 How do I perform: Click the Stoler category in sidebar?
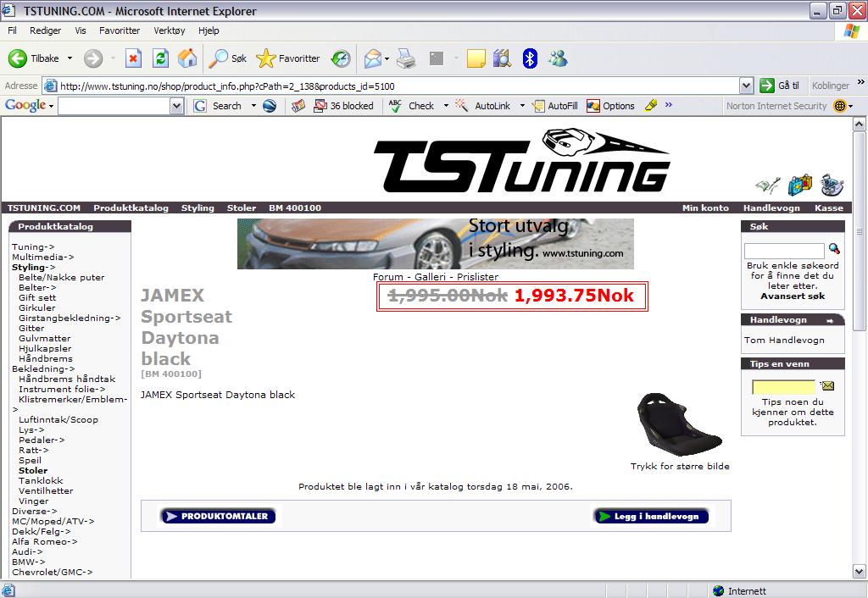point(33,470)
